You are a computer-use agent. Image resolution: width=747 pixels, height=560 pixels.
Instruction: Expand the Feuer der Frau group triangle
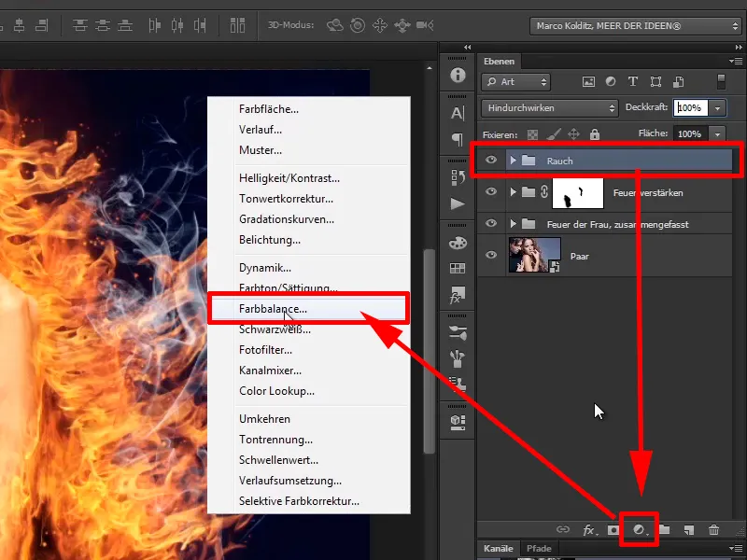tap(513, 224)
